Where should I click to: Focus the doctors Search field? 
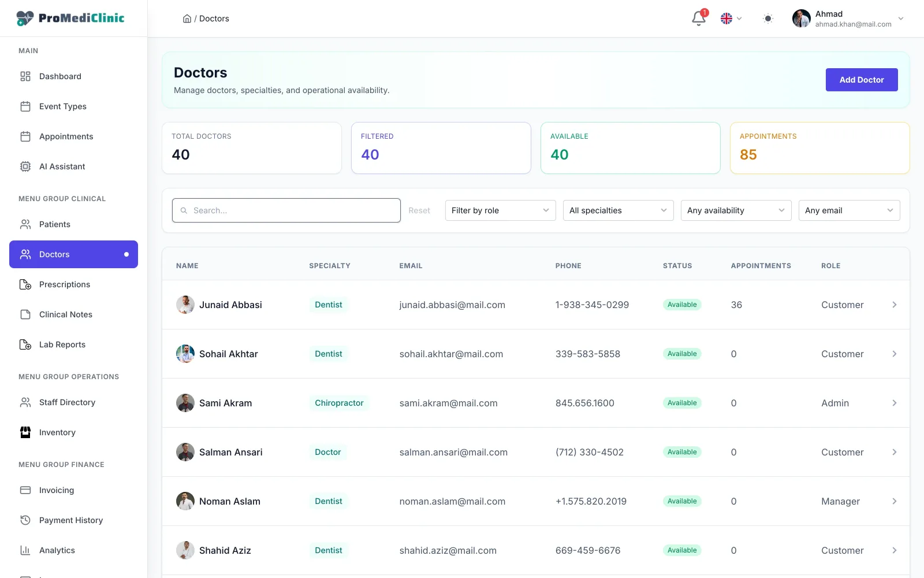click(286, 210)
